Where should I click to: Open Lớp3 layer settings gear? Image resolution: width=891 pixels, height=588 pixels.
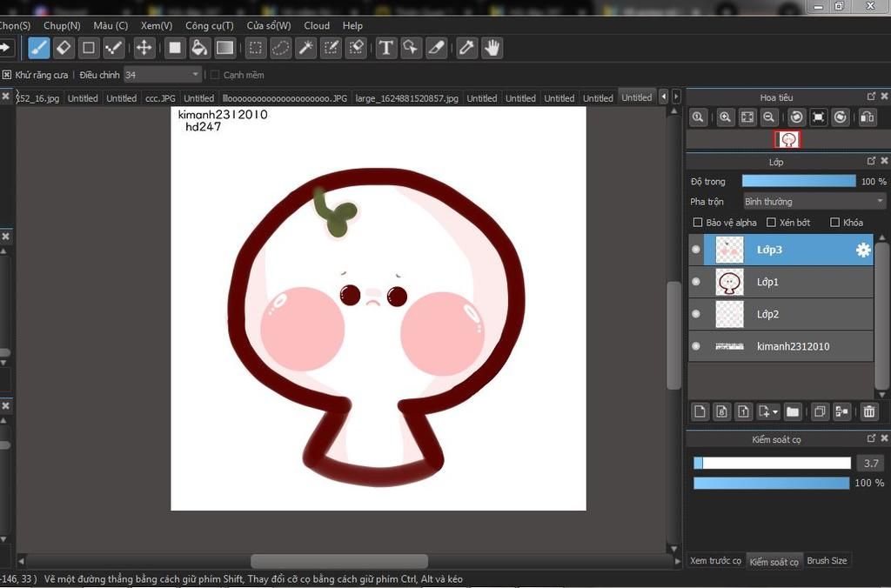click(x=862, y=251)
